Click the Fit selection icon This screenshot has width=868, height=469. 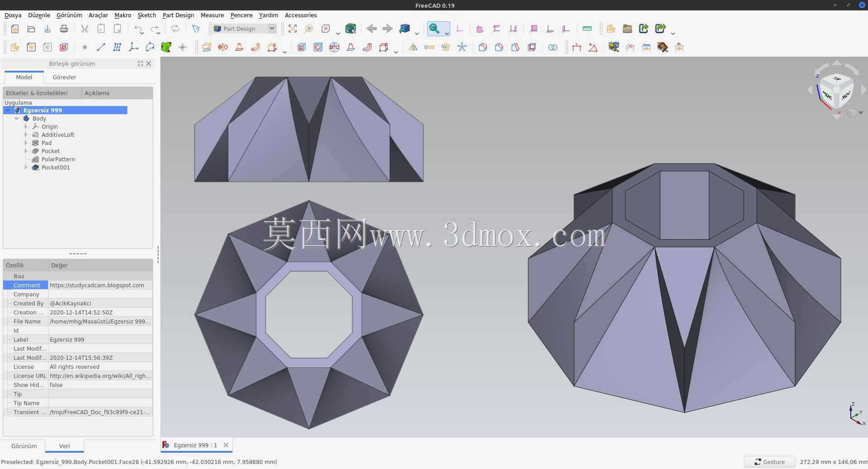309,29
